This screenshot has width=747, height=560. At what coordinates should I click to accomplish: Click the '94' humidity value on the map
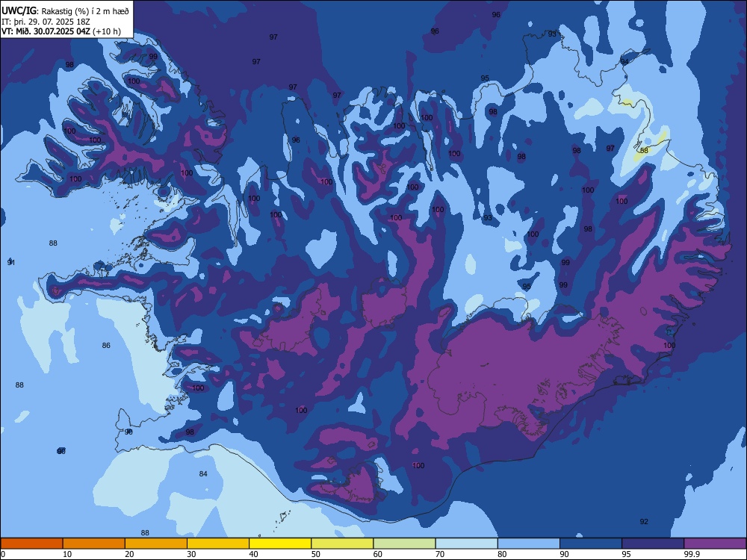pos(624,62)
